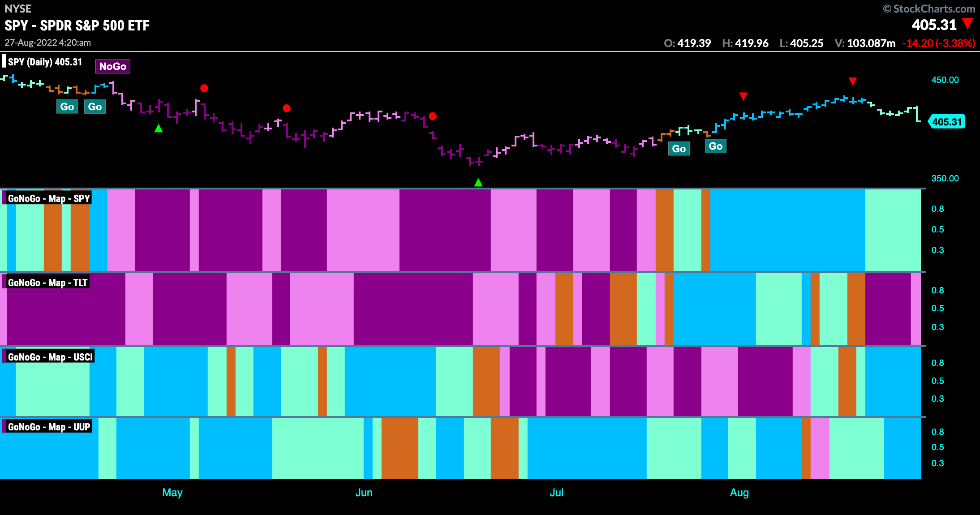Viewport: 980px width, 515px height.
Task: Click the red down triangle in early August
Action: point(744,96)
